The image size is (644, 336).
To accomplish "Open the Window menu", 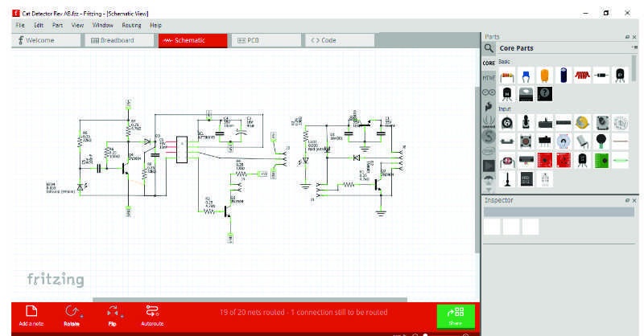I will 103,25.
